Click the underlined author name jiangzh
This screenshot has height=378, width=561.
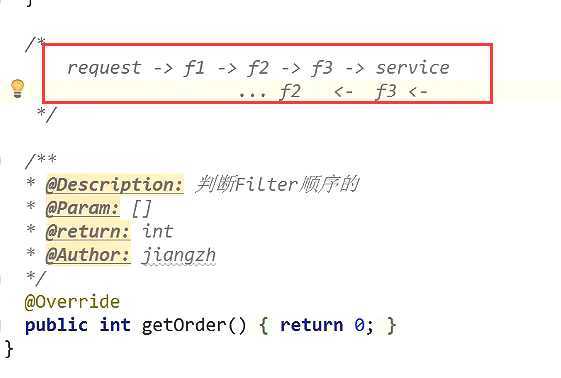(179, 256)
